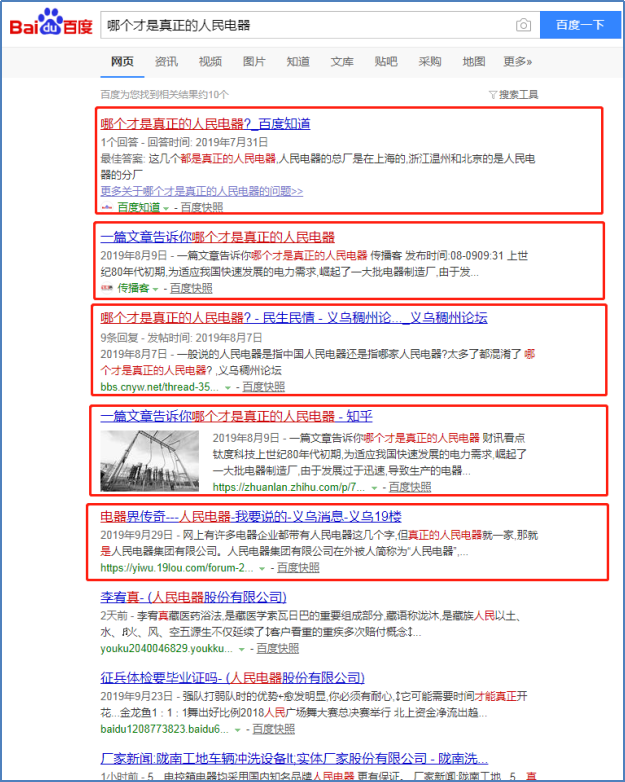Expand dropdown arrow next to zhuanlan.zhihu.com
The width and height of the screenshot is (625, 782).
click(374, 488)
